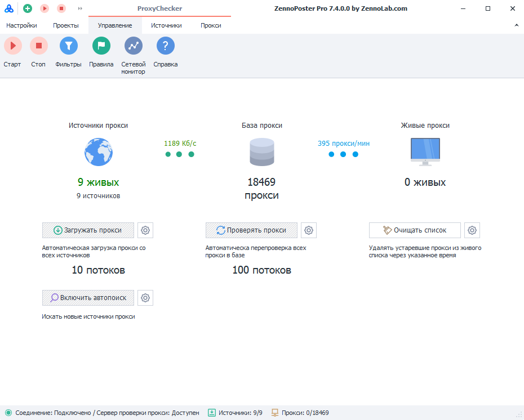Click the Стоп ribbon icon
524x420 pixels.
click(38, 46)
